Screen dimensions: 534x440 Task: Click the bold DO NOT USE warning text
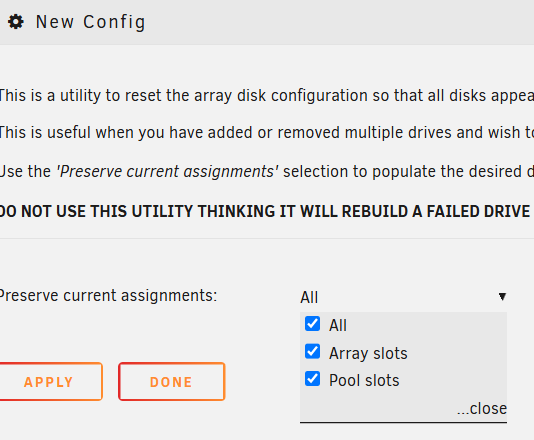pyautogui.click(x=265, y=211)
